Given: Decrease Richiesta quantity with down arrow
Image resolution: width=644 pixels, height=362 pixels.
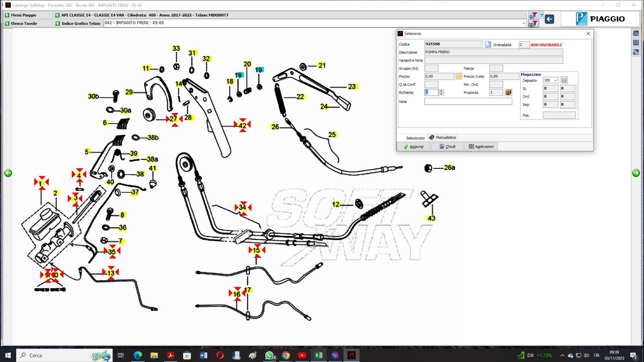Looking at the screenshot, I should (x=442, y=94).
